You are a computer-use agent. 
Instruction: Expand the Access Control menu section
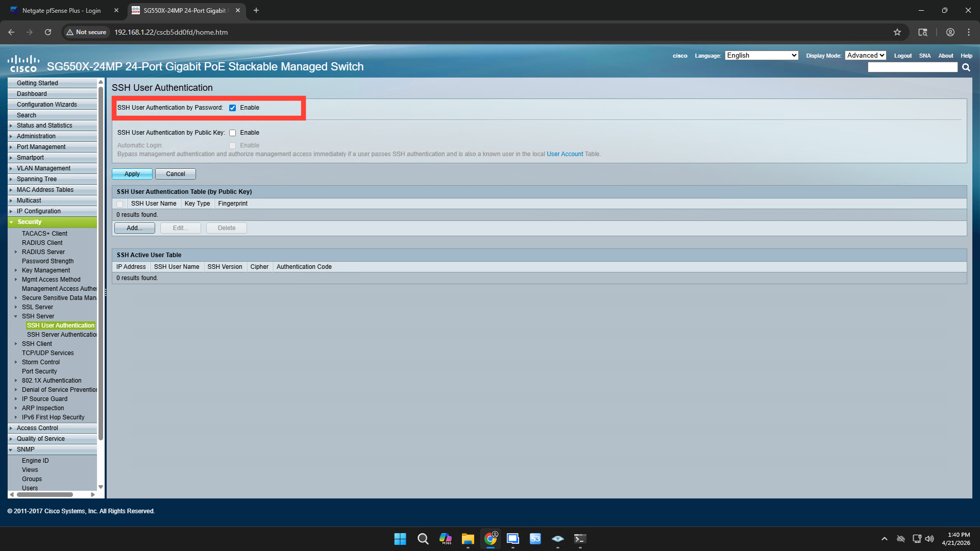(x=37, y=428)
